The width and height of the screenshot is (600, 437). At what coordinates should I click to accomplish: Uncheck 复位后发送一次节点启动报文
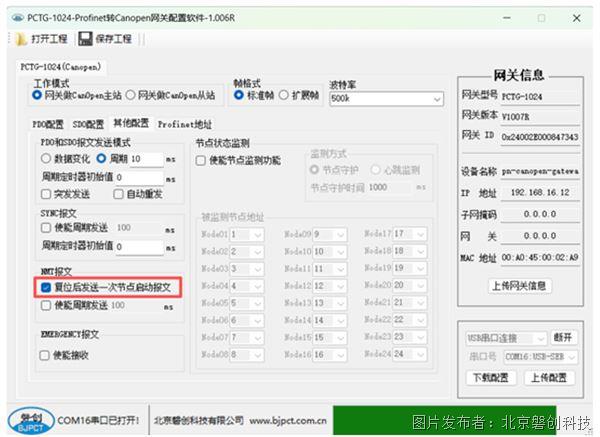[46, 287]
